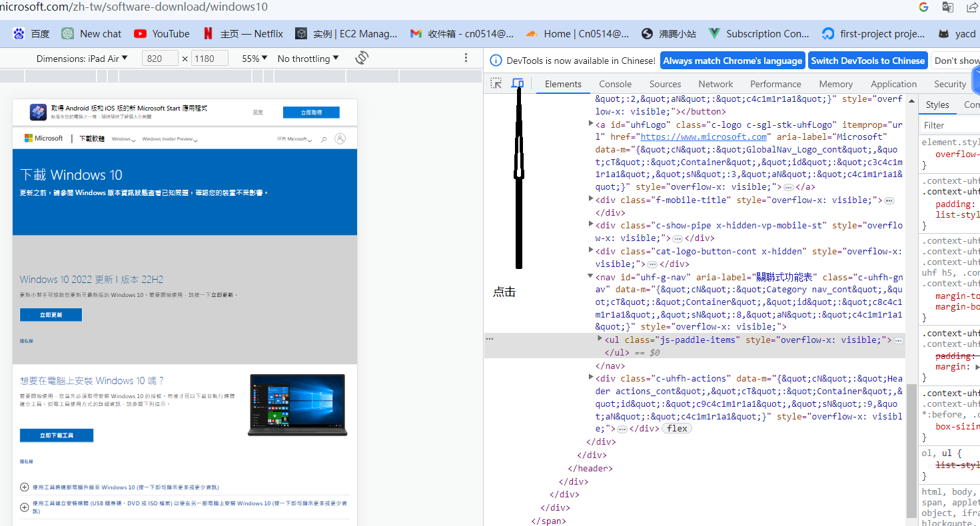Toggle the device toolbar icon in DevTools
The image size is (980, 526).
point(517,83)
